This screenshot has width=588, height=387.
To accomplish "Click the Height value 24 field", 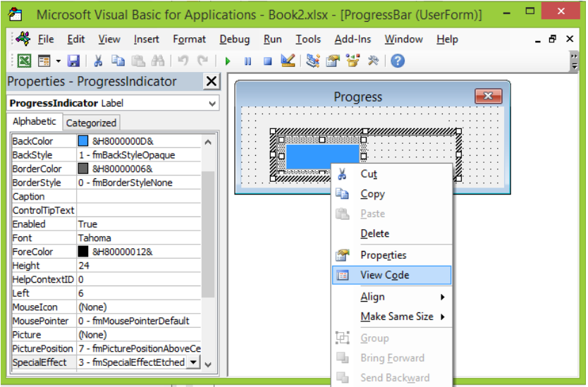I will (139, 266).
